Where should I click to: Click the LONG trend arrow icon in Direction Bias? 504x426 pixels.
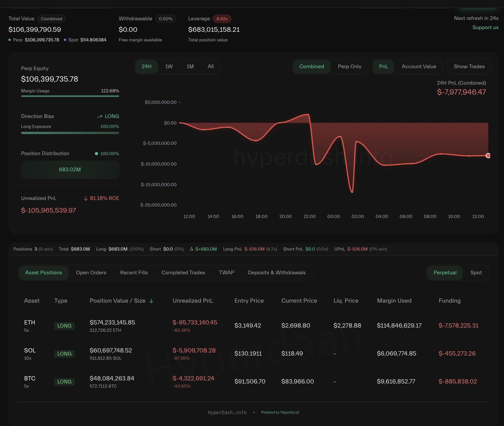100,116
